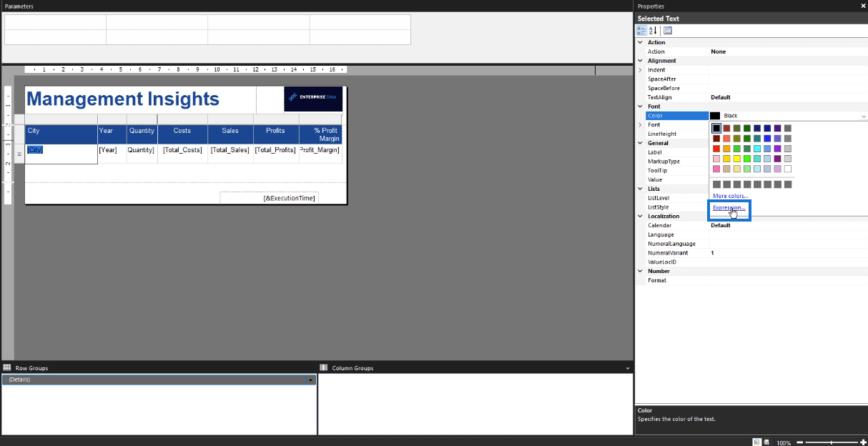Collapse the General category
Screen dimensions: 868x446
click(640, 143)
